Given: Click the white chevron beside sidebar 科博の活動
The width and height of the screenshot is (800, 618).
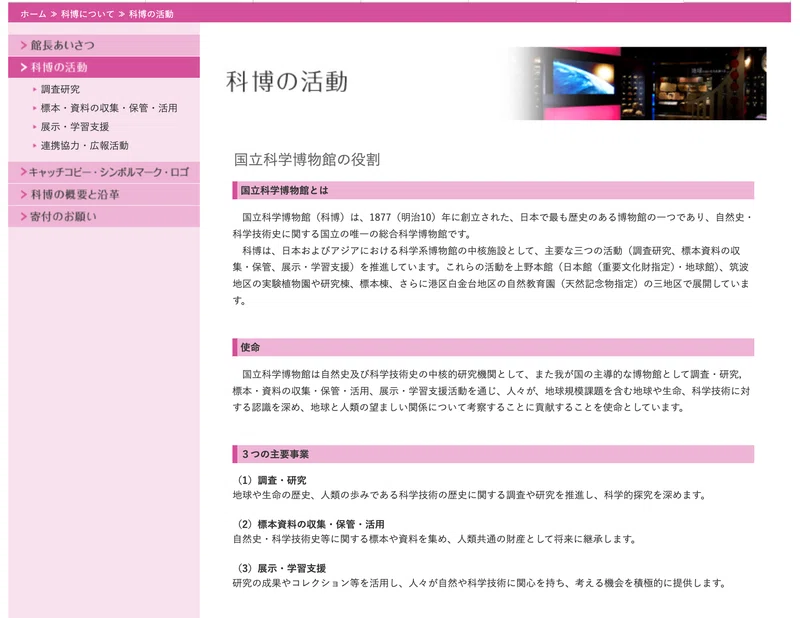Looking at the screenshot, I should pyautogui.click(x=23, y=67).
